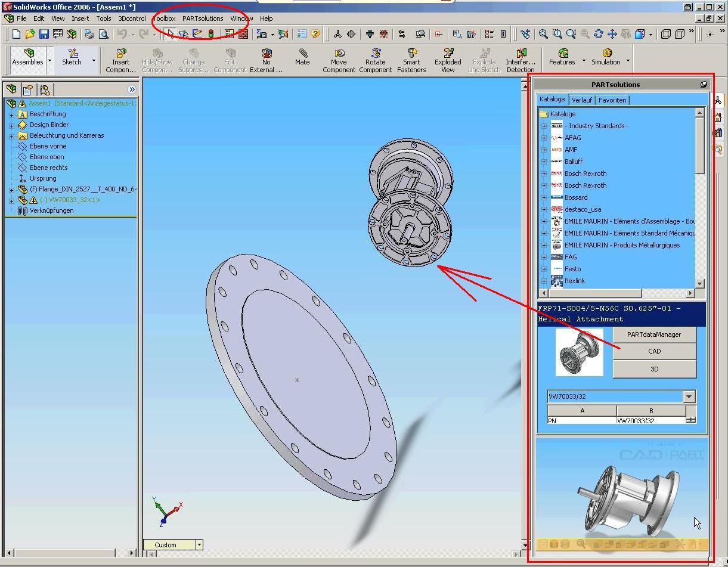Select Wireframe display cube icon
The image size is (728, 567).
(x=666, y=35)
